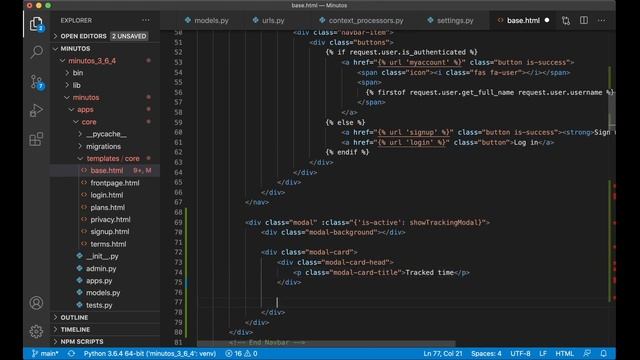
Task: Open the Extensions view
Action: (36, 139)
